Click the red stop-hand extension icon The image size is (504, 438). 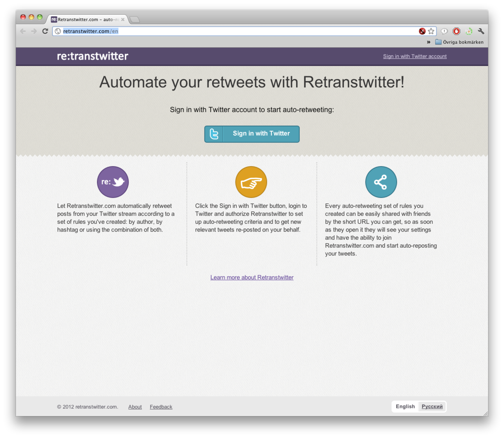tap(456, 31)
